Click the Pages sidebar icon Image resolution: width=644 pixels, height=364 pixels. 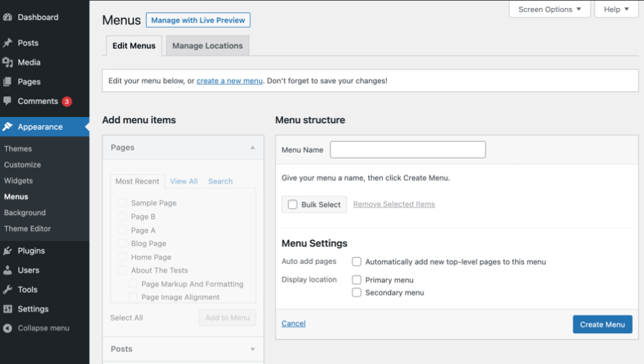click(9, 82)
